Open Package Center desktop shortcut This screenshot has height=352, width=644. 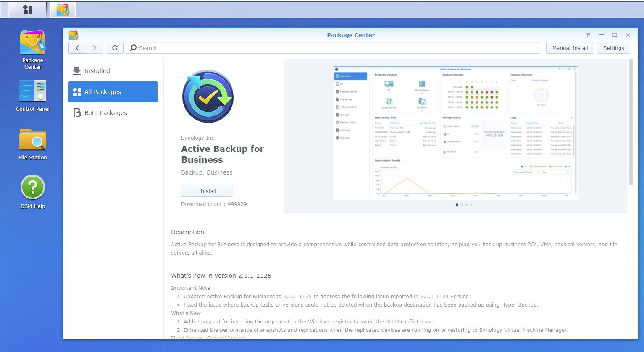[33, 50]
